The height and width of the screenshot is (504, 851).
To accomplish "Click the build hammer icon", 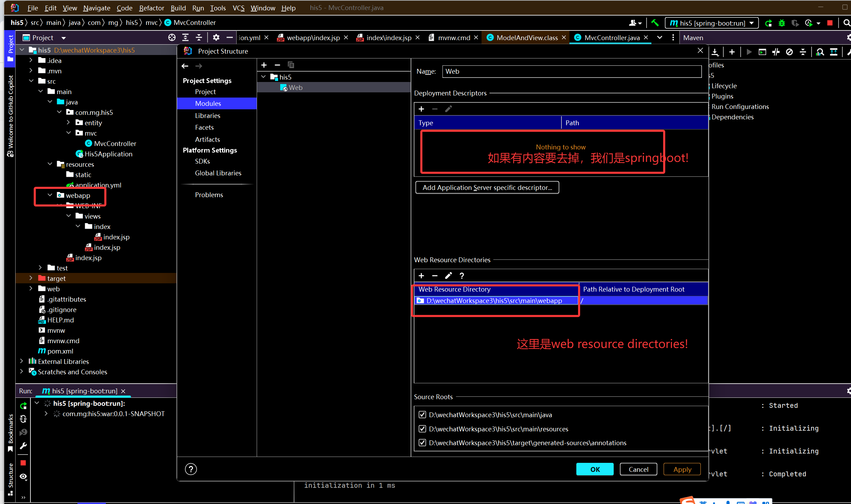I will (x=655, y=23).
